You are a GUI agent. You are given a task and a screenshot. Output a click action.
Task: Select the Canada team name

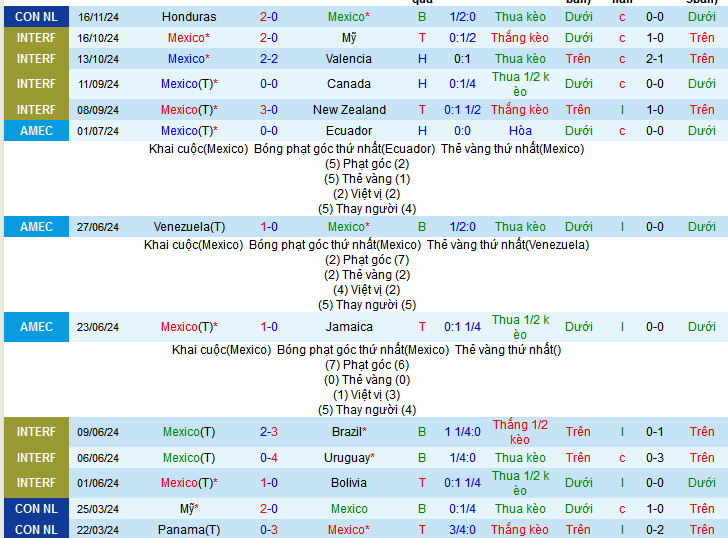coord(348,84)
